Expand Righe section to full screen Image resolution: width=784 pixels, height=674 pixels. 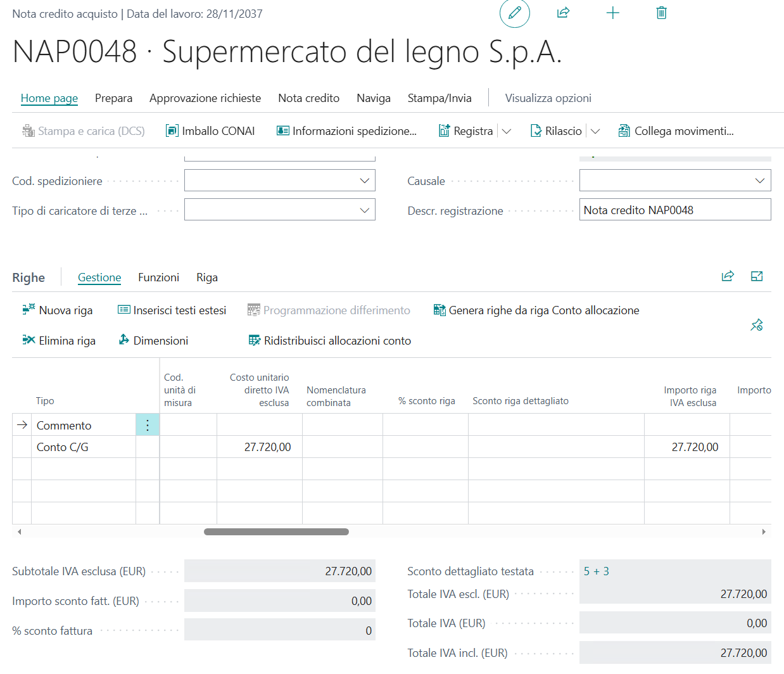(x=756, y=276)
